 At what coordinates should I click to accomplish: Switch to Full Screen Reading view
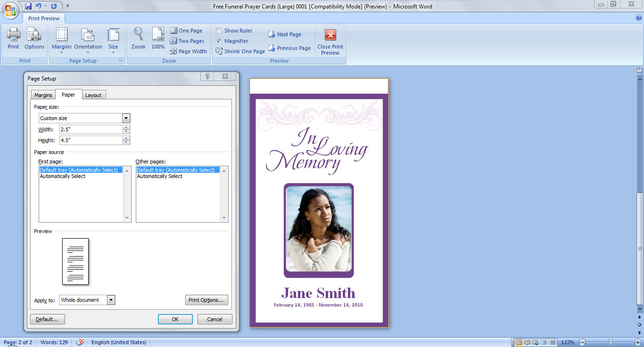pyautogui.click(x=528, y=342)
